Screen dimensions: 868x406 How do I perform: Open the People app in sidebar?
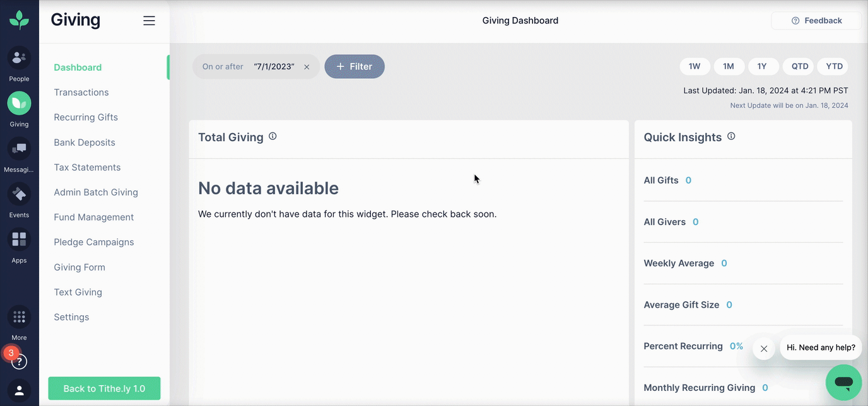click(x=19, y=58)
